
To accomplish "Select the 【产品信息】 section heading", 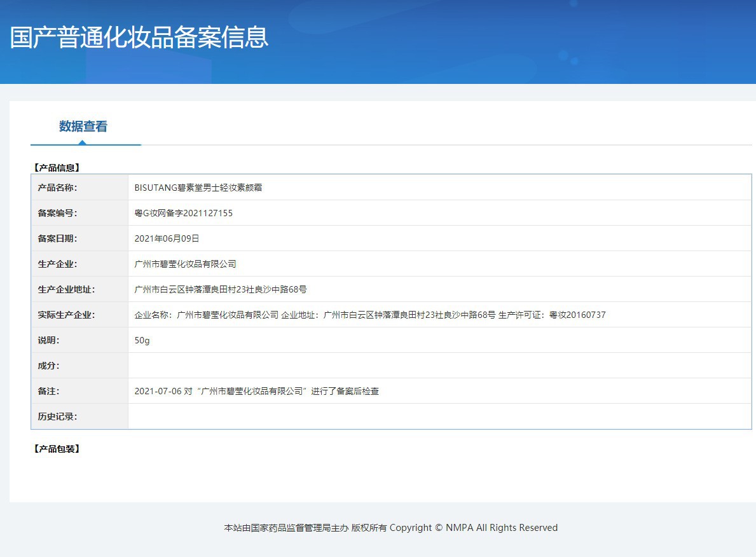I will point(56,168).
